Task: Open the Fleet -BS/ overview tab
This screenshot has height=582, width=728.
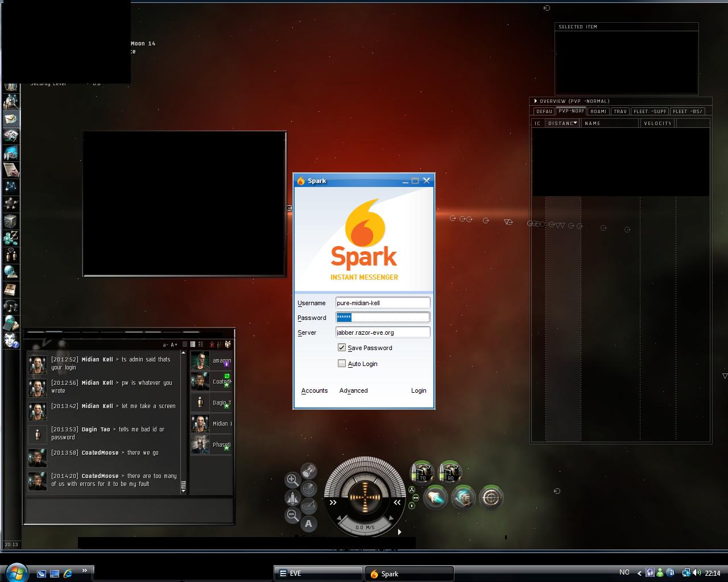Action: (688, 111)
